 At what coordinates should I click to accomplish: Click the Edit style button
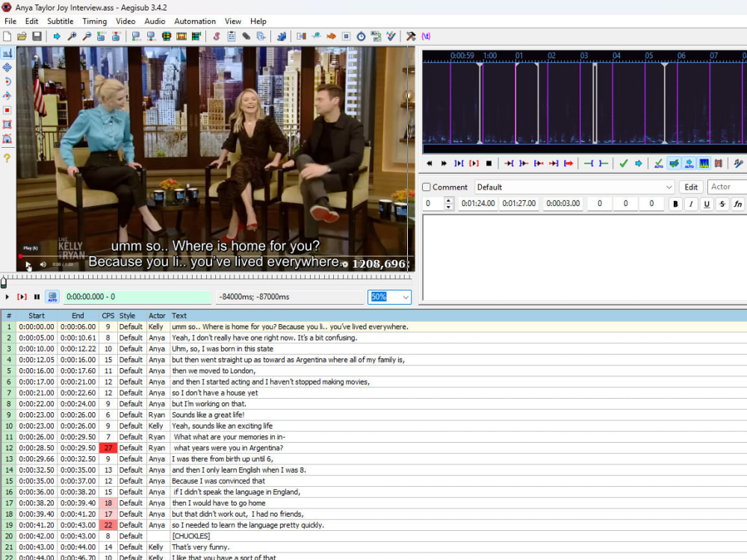click(x=691, y=187)
